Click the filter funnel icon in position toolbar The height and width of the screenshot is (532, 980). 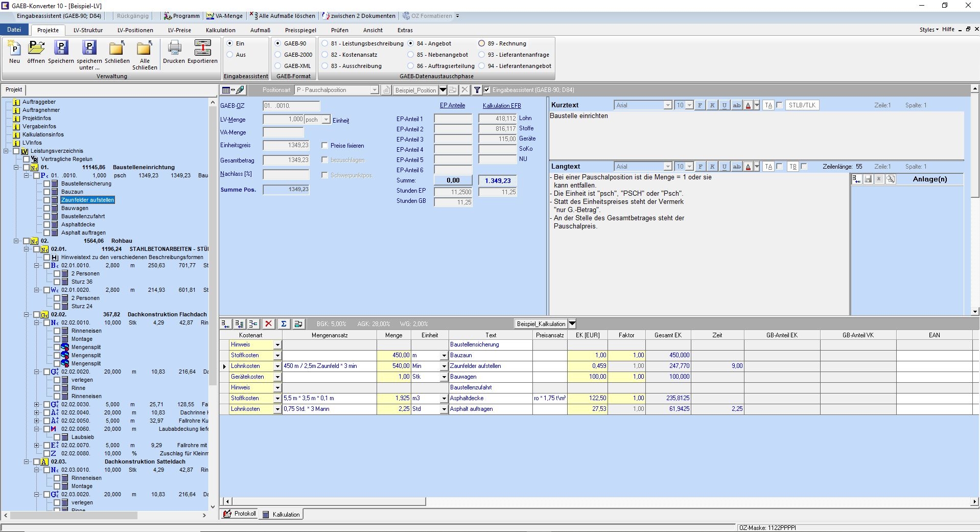click(477, 90)
